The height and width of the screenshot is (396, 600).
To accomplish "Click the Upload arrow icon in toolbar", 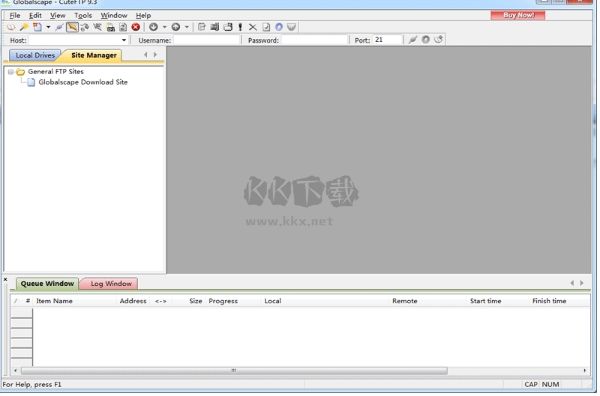I will [x=176, y=27].
